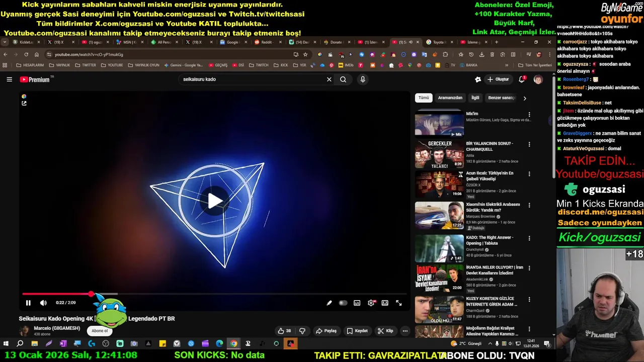Screen dimensions: 644x362
Task: Select the Benzer sanatçı filter chip
Action: click(x=502, y=98)
